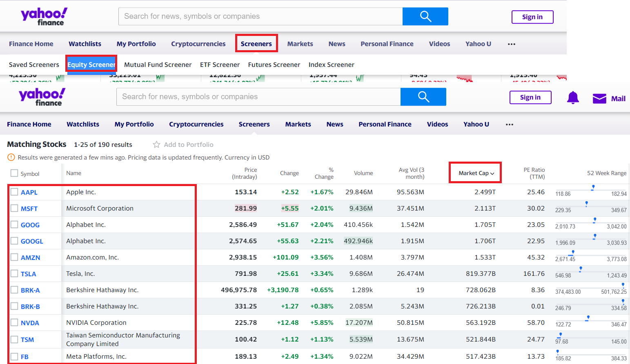Sort by PE Ratio (TTM) column header
630x364 pixels.
click(x=534, y=173)
